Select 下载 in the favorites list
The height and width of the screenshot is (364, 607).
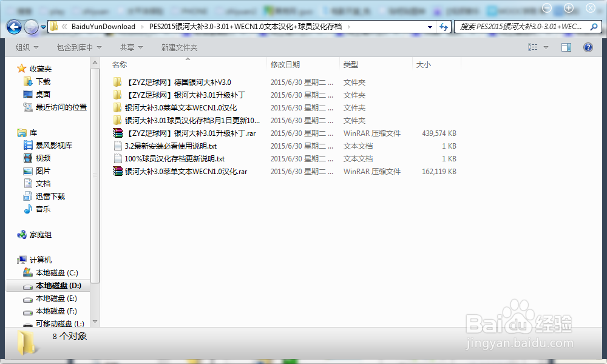[x=43, y=82]
